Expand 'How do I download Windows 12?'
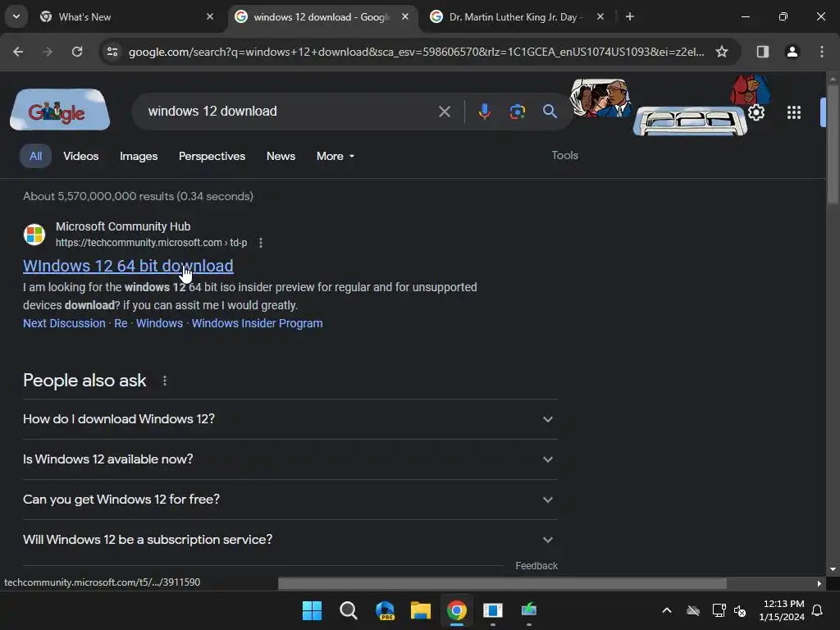 click(290, 419)
